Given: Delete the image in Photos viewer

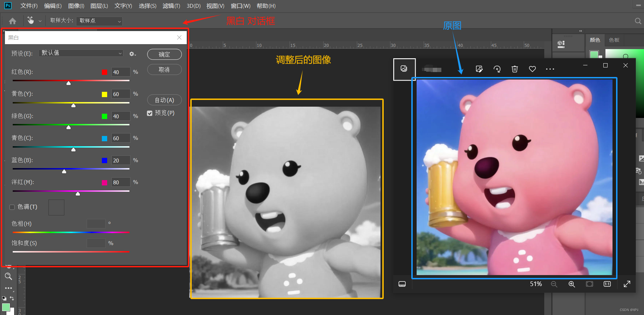Looking at the screenshot, I should 515,69.
